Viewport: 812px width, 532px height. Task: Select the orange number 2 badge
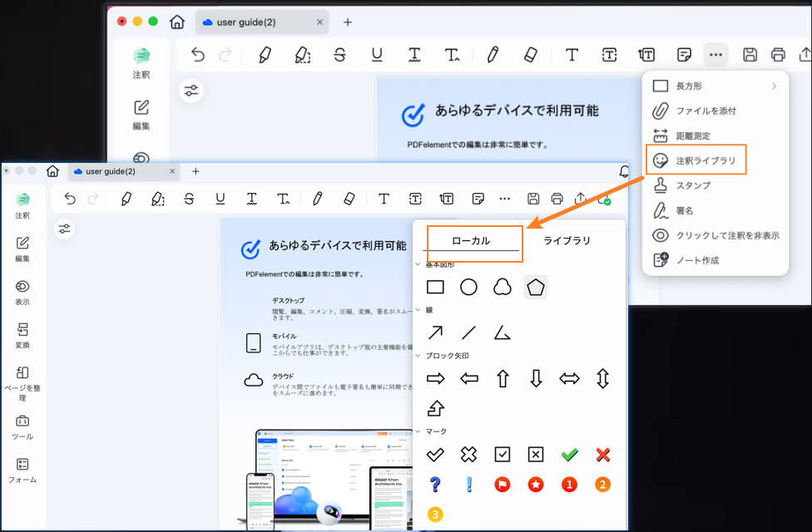pos(603,484)
